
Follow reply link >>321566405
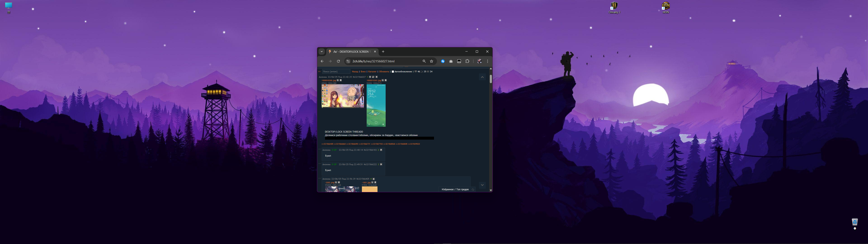[x=328, y=144]
